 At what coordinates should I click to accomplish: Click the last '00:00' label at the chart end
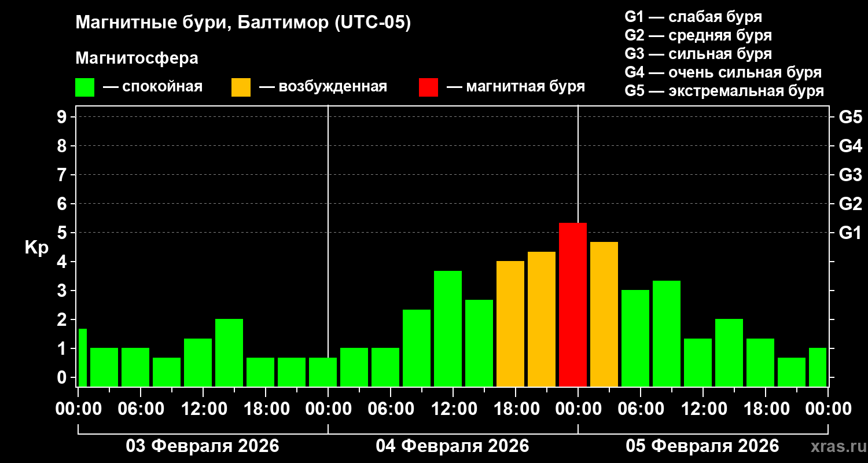(x=828, y=409)
